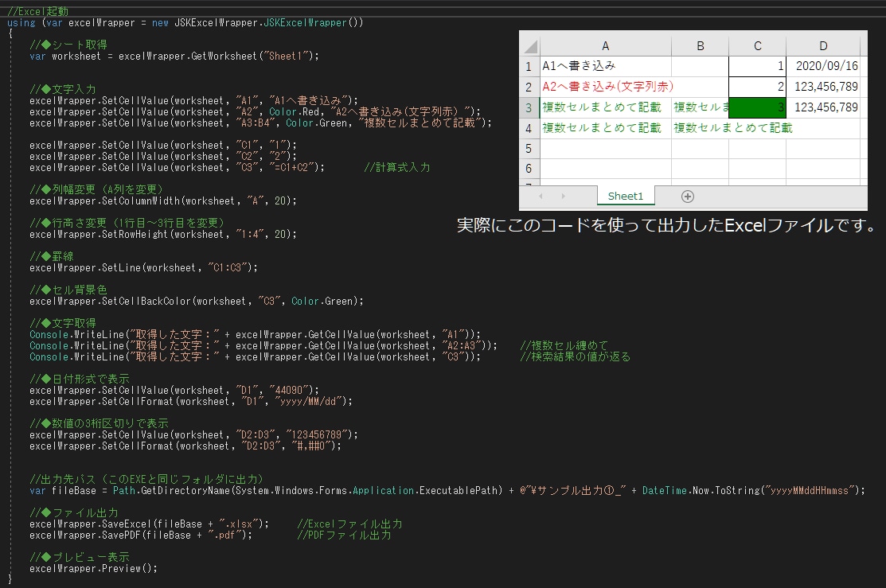Select column A header
The image size is (886, 588).
point(605,46)
